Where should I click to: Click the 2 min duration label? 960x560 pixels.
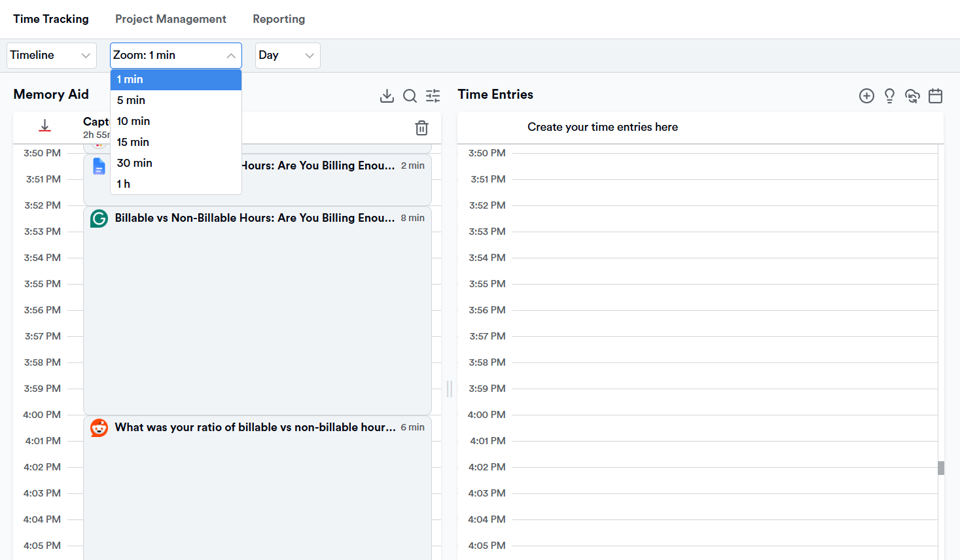pos(412,166)
